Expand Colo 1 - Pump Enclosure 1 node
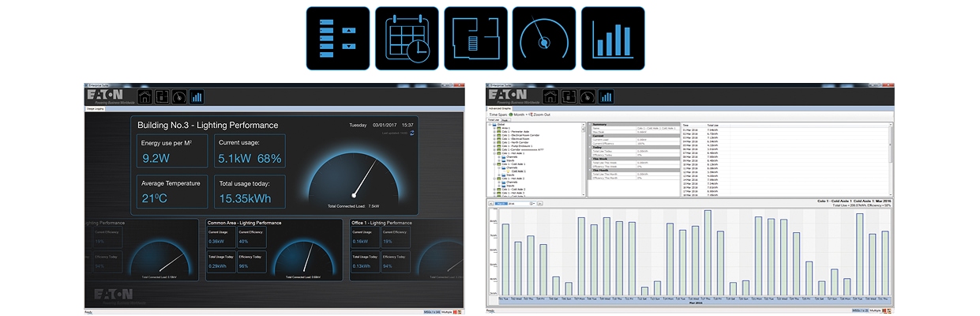Image resolution: width=980 pixels, height=316 pixels. (494, 146)
